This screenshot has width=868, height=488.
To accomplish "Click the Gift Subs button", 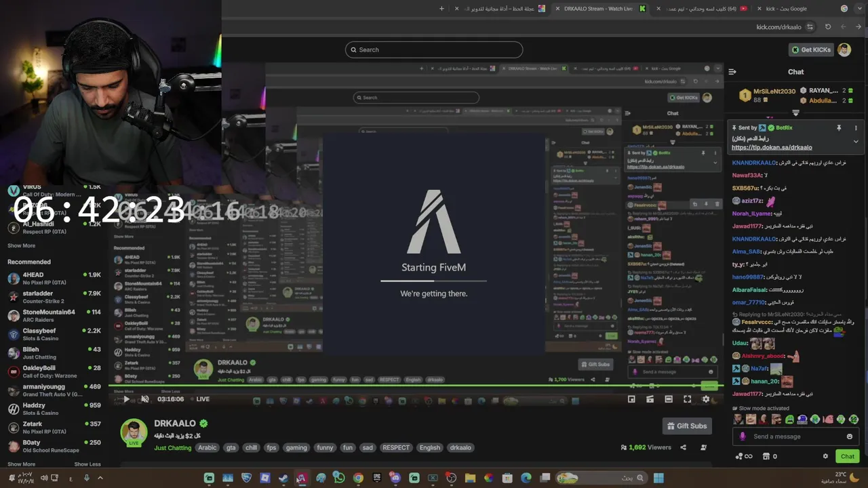I will [x=688, y=426].
